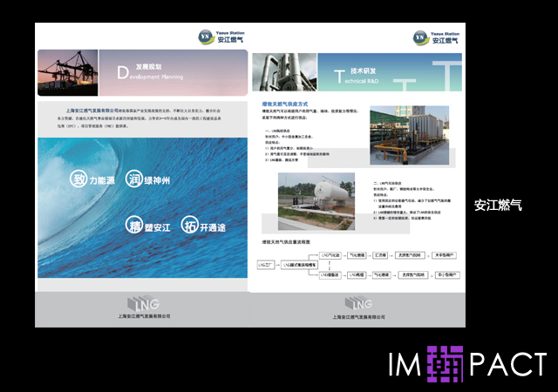Click the right page footer company name
The width and height of the screenshot is (558, 392).
click(x=358, y=316)
